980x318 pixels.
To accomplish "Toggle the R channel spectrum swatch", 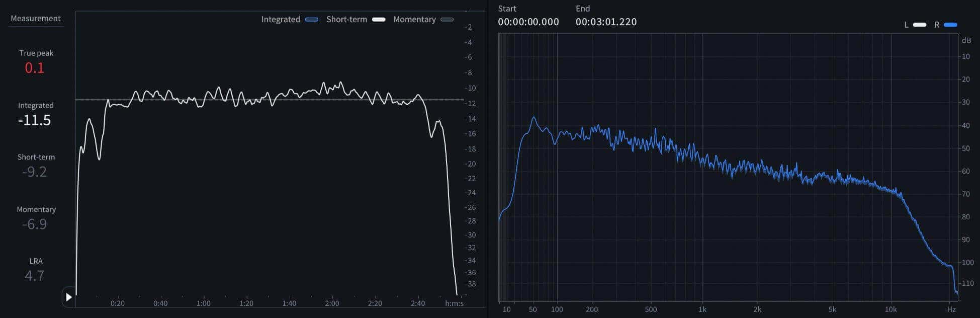I will pyautogui.click(x=950, y=25).
